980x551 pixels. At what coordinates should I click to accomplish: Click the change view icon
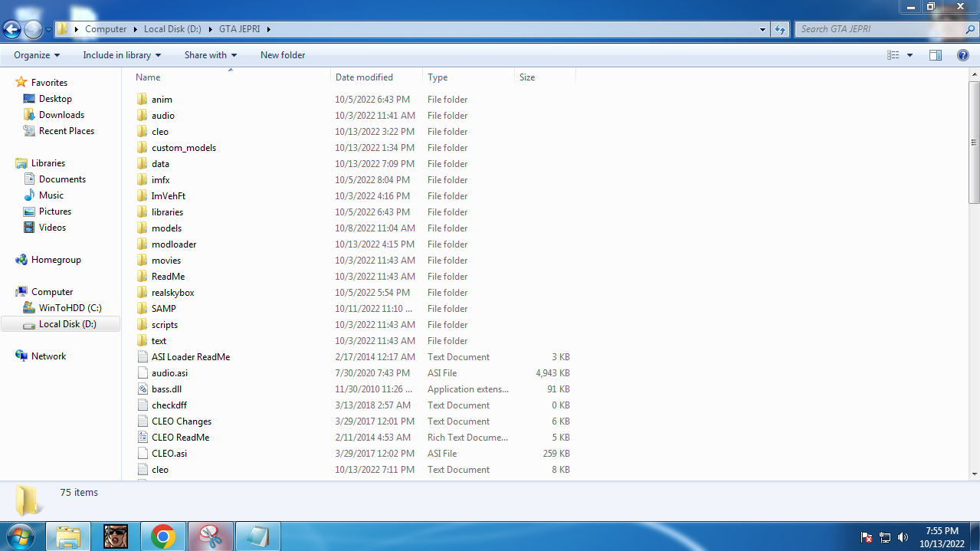coord(893,55)
